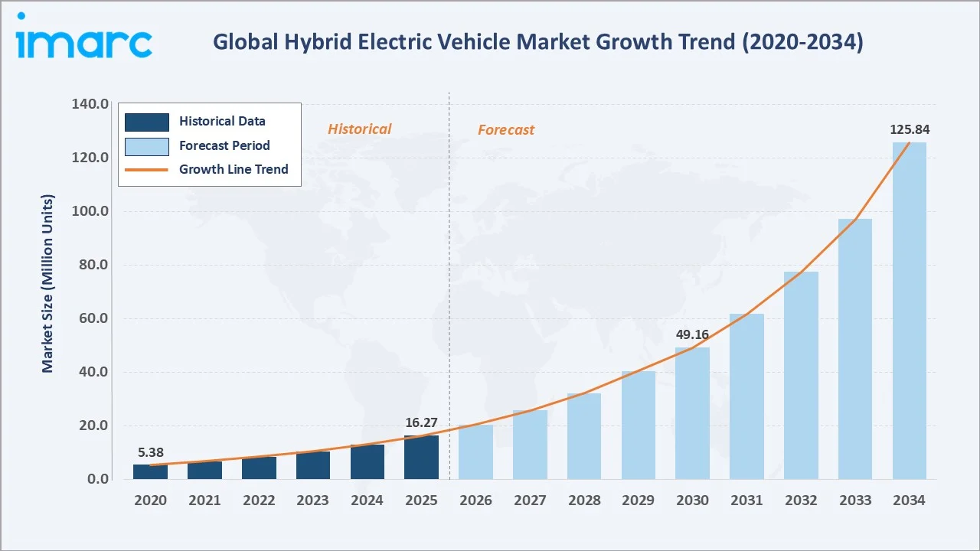
Task: Click the 60.0 y-axis value
Action: tap(93, 318)
